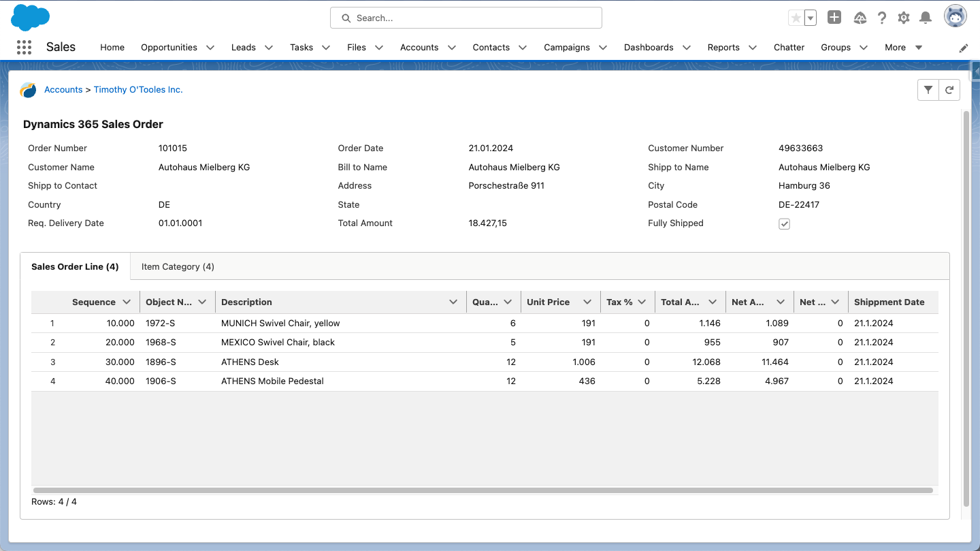This screenshot has width=980, height=551.
Task: Click the order number value 101015
Action: coord(173,148)
